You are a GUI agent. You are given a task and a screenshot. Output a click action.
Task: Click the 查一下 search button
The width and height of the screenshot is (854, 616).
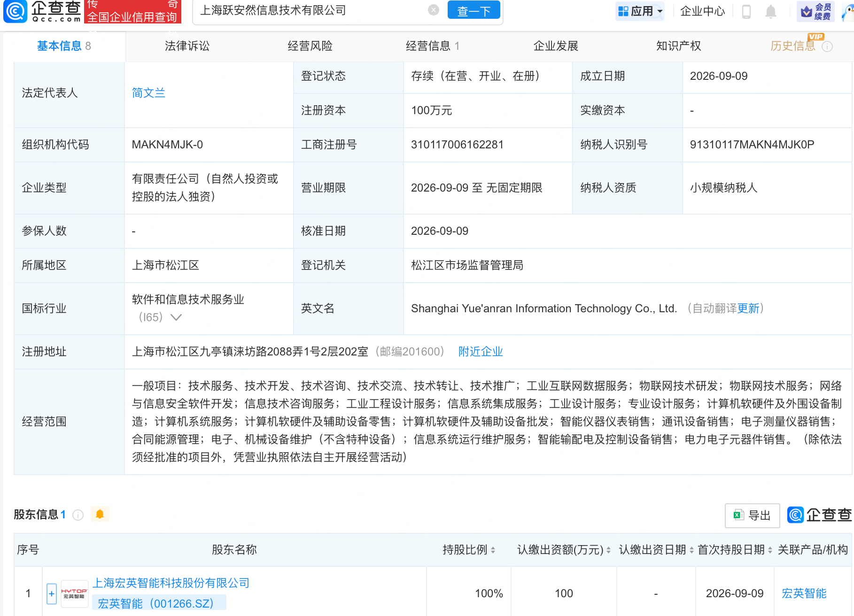pyautogui.click(x=474, y=10)
